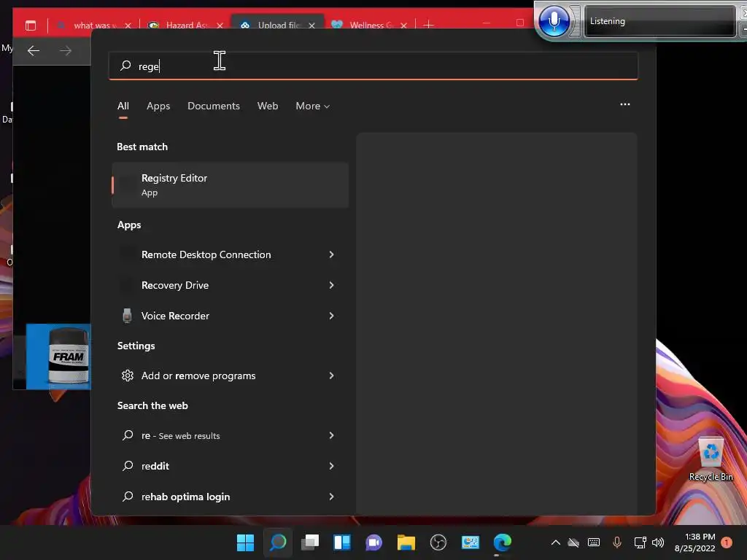Click the magnifier icon beside rehab optima login
Image resolution: width=747 pixels, height=560 pixels.
point(128,496)
